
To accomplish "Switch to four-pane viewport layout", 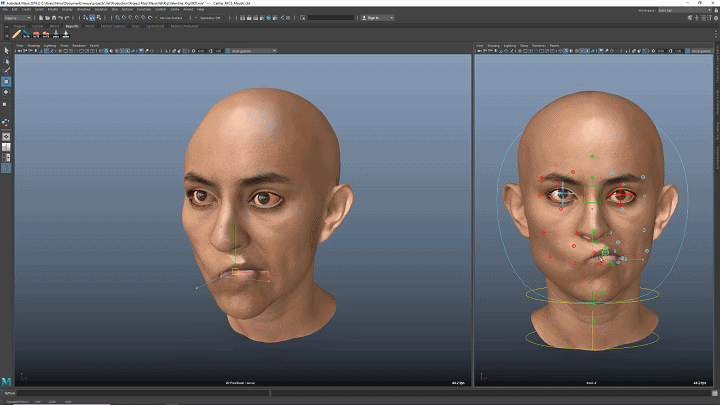I will pos(6,147).
